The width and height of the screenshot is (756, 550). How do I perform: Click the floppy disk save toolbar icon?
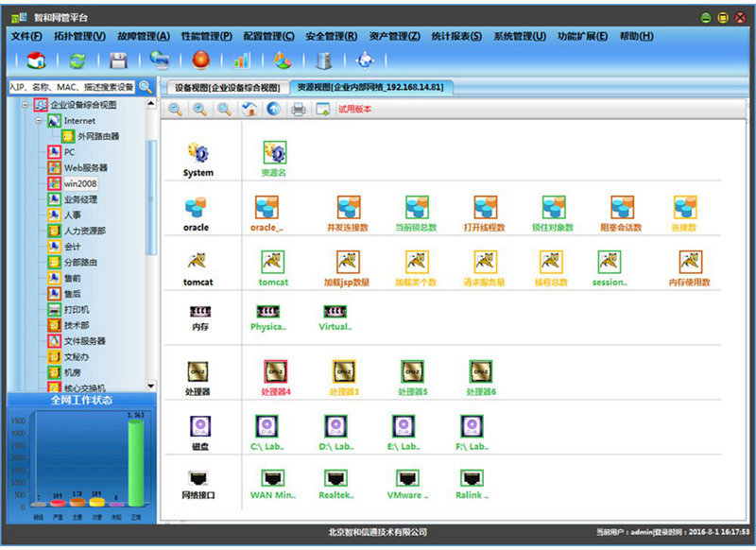118,60
